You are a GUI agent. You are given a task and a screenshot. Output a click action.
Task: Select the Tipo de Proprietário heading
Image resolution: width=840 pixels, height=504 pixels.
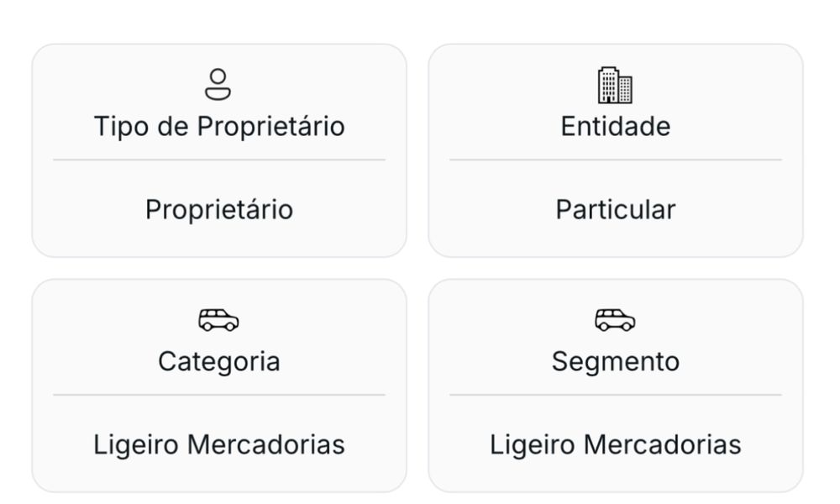tap(219, 127)
